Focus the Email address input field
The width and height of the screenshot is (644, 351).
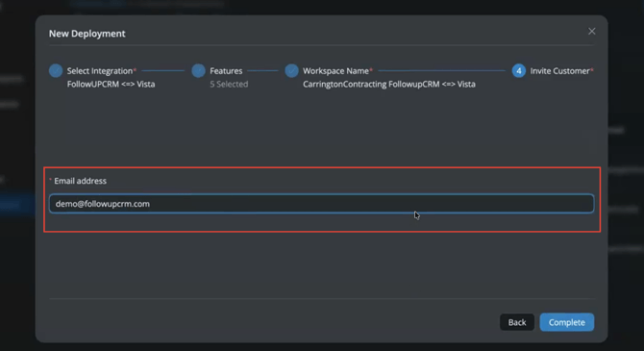[321, 204]
